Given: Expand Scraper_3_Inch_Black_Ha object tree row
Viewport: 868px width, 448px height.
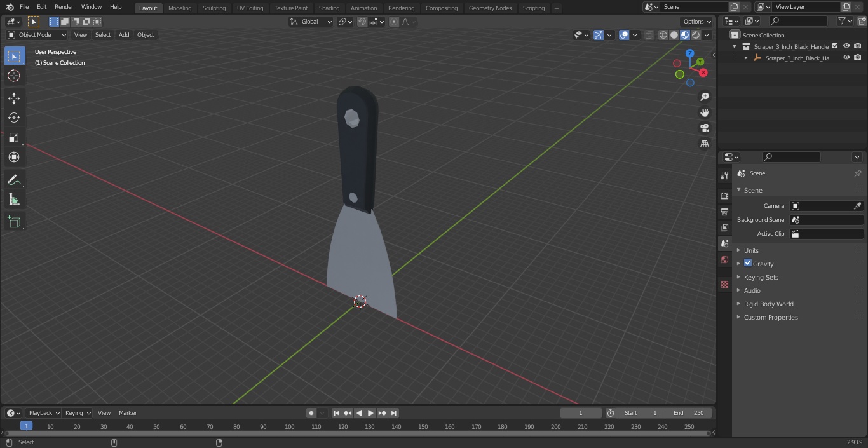Looking at the screenshot, I should pos(746,58).
